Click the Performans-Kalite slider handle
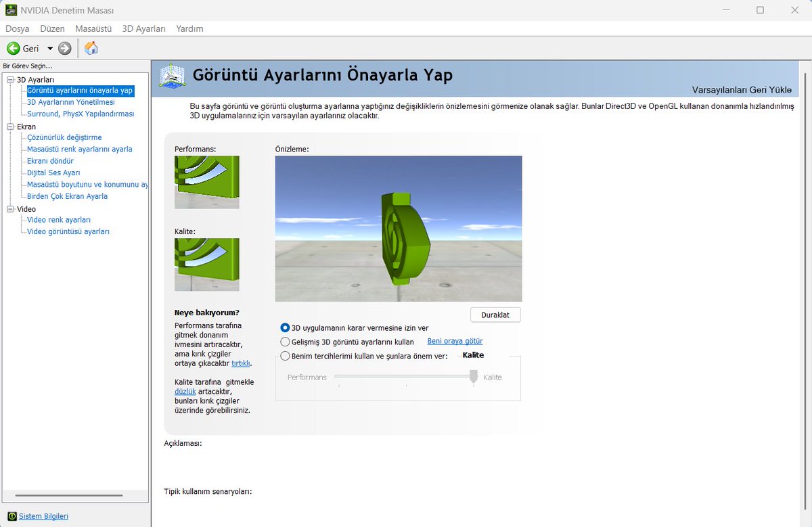Screen dimensions: 812x527 [x=474, y=377]
